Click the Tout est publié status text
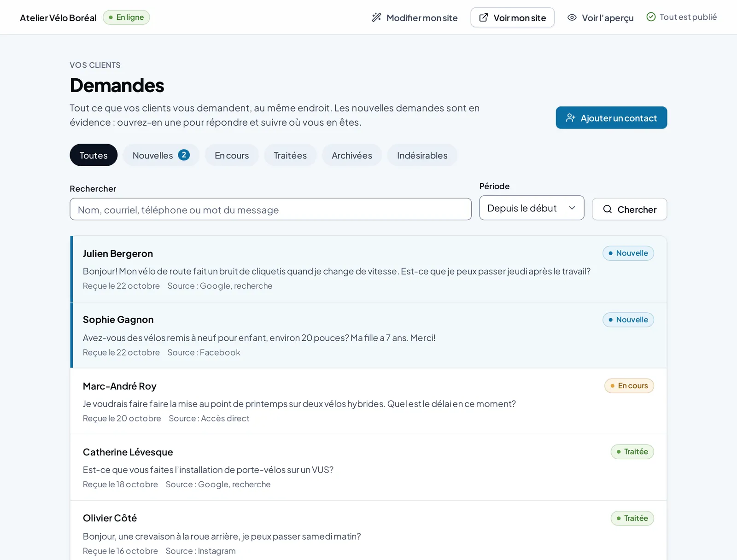 pyautogui.click(x=688, y=17)
